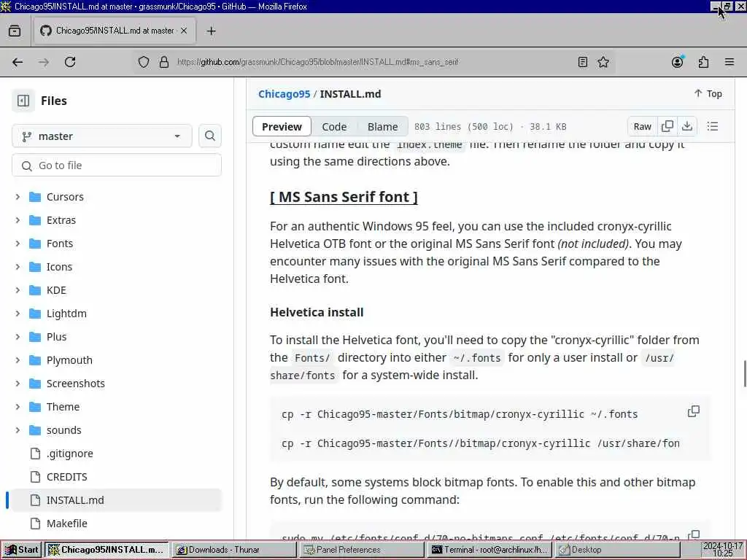Image resolution: width=747 pixels, height=560 pixels.
Task: Click the page vertical scrollbar thumb
Action: pyautogui.click(x=744, y=374)
